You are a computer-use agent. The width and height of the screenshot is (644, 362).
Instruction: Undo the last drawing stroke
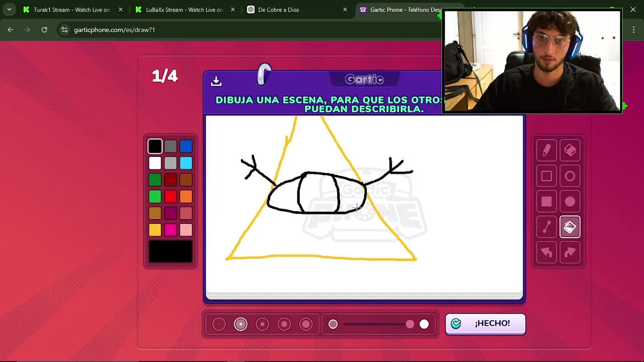coord(546,252)
